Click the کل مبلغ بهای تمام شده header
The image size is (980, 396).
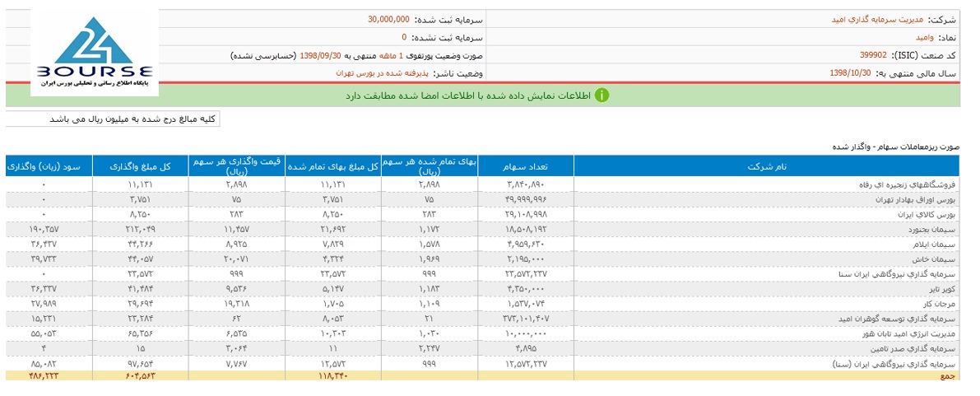333,166
